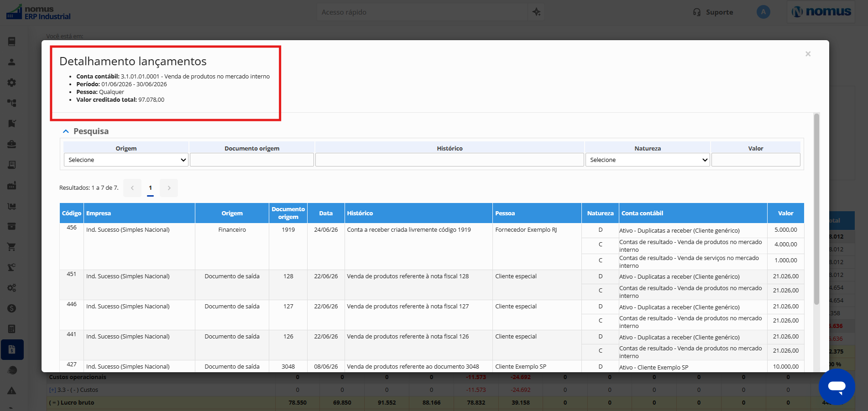868x411 pixels.
Task: Click the Conta contábil column header
Action: tap(693, 213)
